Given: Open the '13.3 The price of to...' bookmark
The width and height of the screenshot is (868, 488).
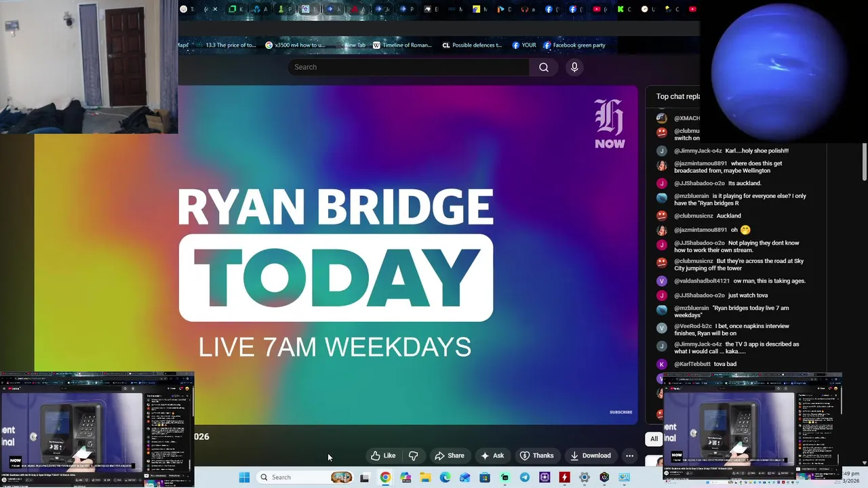Looking at the screenshot, I should [x=224, y=45].
